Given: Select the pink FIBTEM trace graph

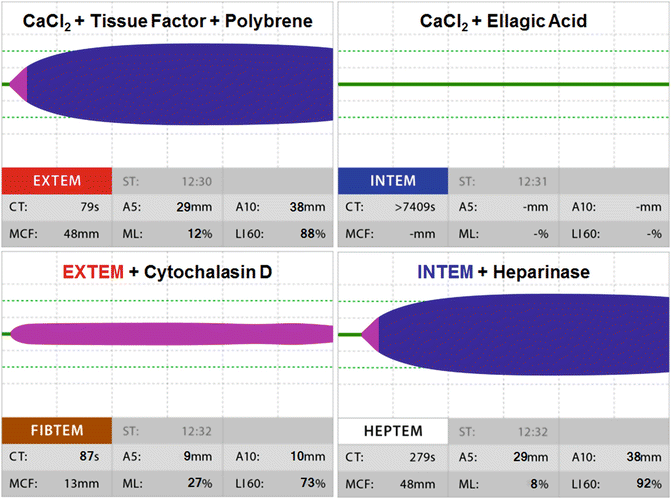Looking at the screenshot, I should [170, 333].
